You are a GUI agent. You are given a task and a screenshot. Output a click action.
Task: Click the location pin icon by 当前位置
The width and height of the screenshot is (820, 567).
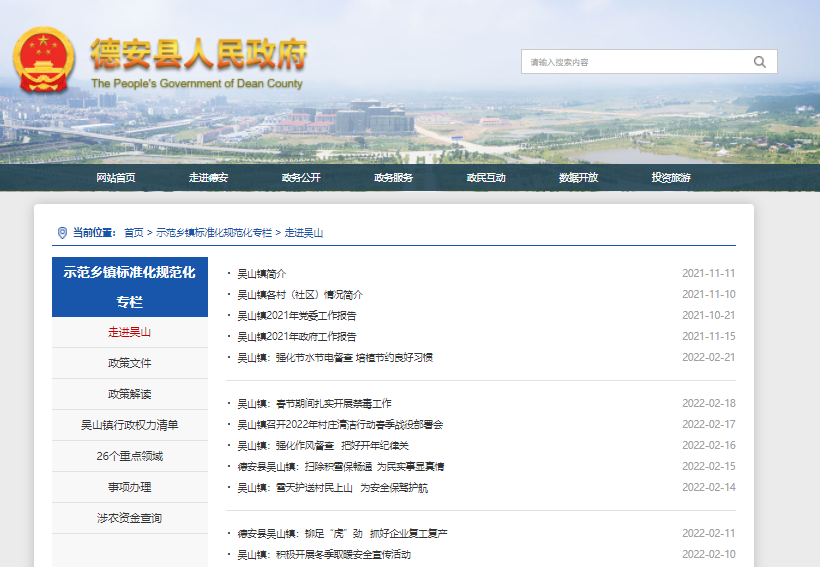point(62,232)
